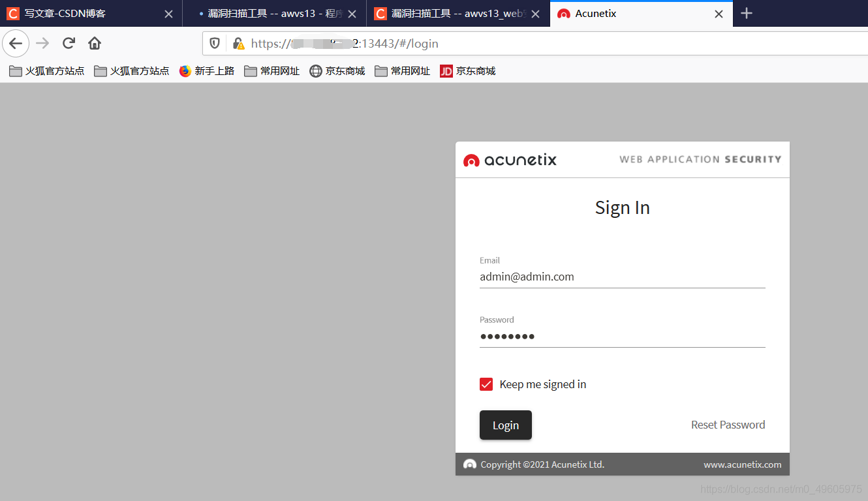Screen dimensions: 868x501
Task: Show site security info via the lock warning icon
Action: [x=238, y=44]
